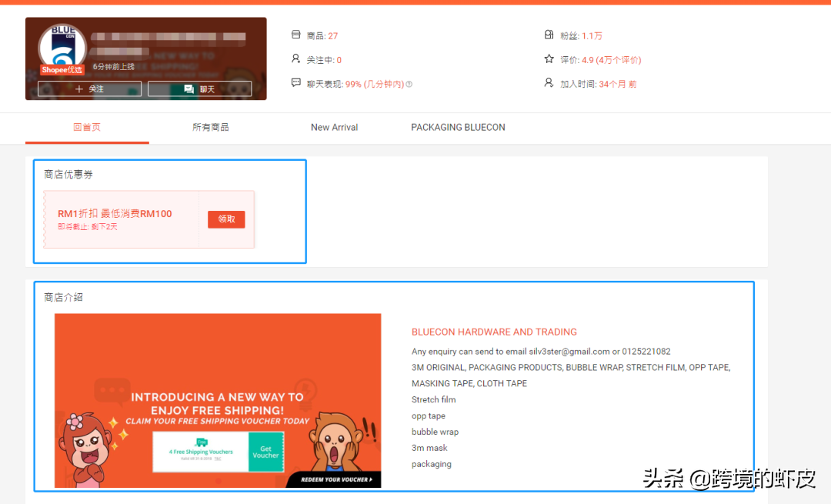Screen dimensions: 831x504
Task: Click the '3m mask' text line
Action: 429,448
